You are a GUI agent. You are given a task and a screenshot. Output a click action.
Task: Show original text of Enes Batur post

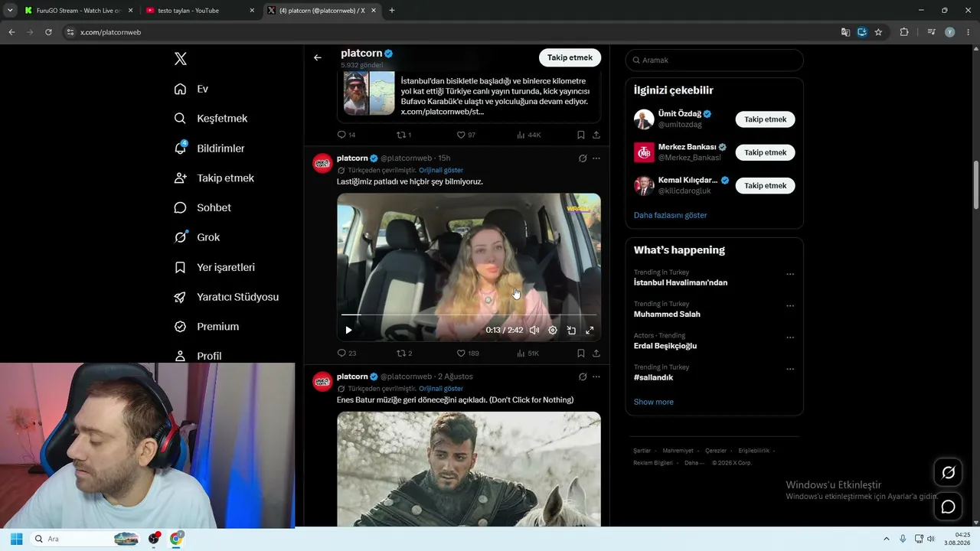441,389
